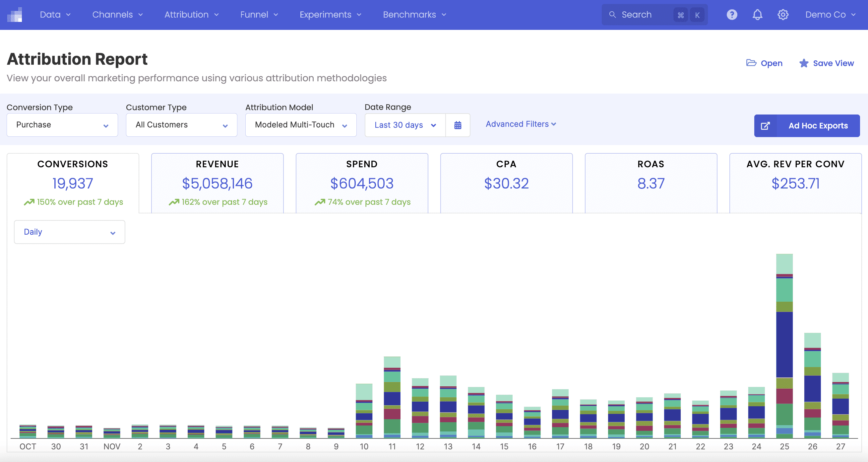Click the app logo icon

(15, 15)
